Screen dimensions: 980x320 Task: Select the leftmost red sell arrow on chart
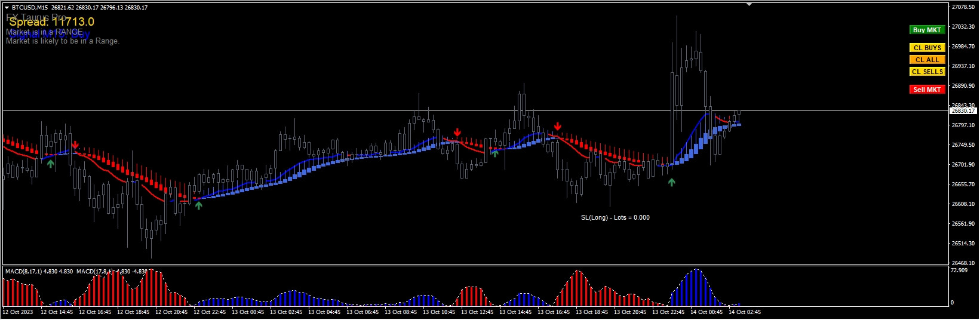[75, 145]
